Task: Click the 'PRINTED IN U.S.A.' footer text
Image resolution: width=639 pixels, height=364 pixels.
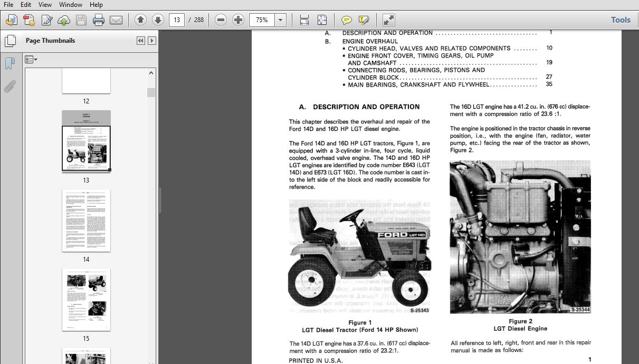Action: (316, 360)
